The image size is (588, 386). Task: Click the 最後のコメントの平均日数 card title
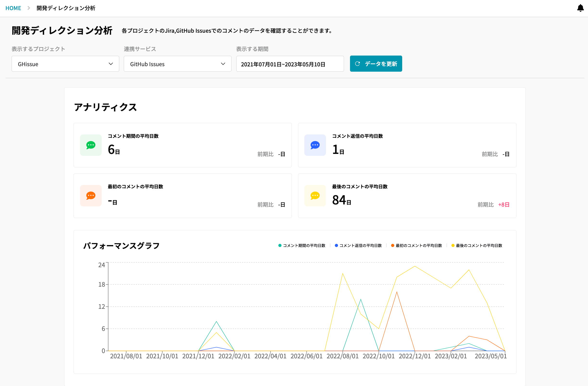(x=360, y=186)
